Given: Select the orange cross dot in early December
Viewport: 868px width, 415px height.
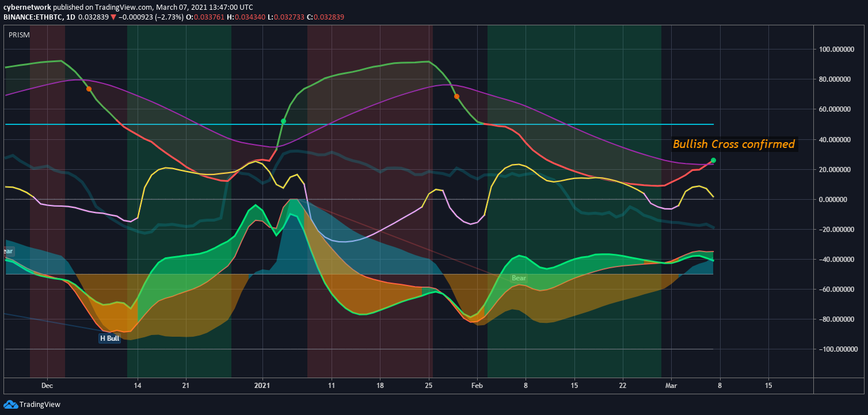Looking at the screenshot, I should pos(89,89).
